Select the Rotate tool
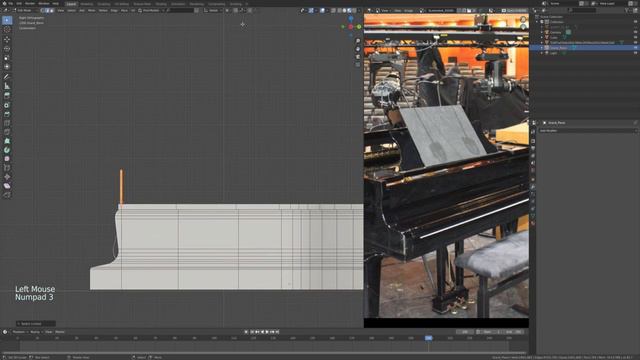 (x=7, y=49)
